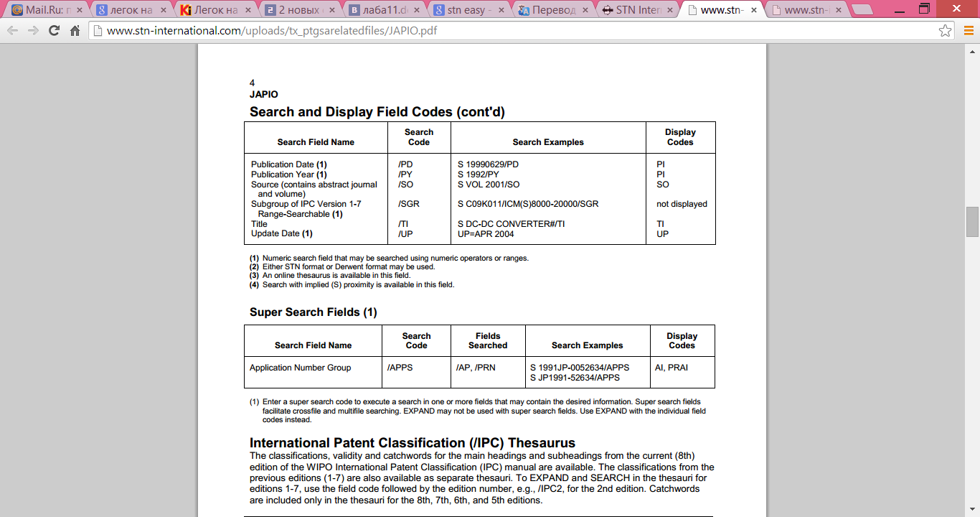Reload the JAPIO PDF page
The width and height of the screenshot is (980, 517).
tap(54, 31)
